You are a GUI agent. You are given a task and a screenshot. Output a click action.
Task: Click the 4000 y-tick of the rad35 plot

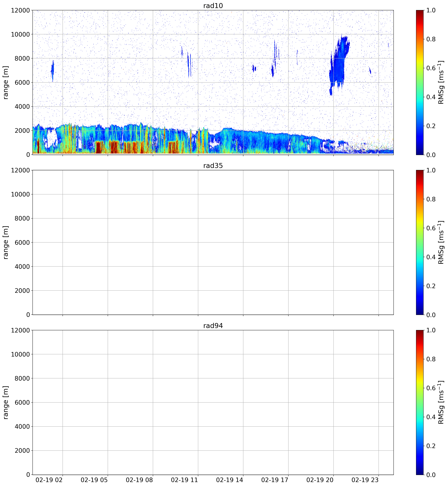[x=22, y=266]
